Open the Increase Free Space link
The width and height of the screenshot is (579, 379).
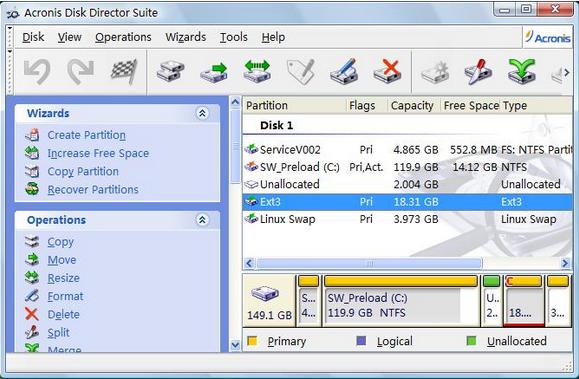pos(98,153)
